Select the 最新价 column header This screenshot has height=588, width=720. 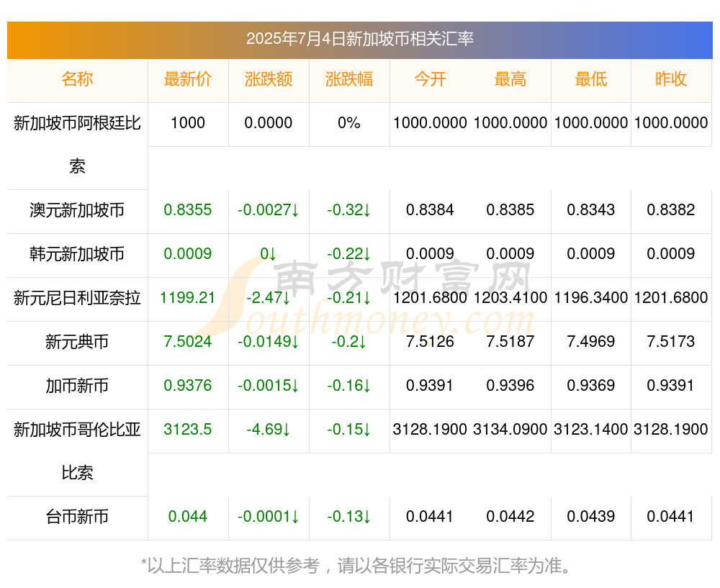point(188,79)
